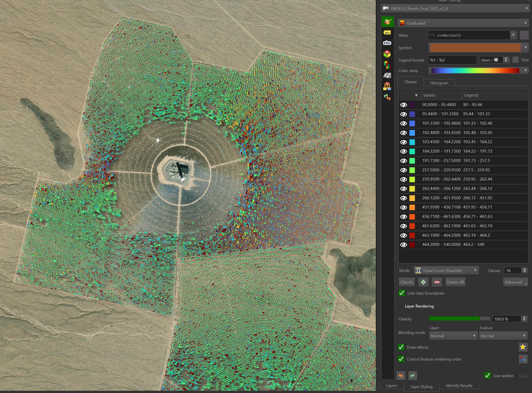Disable the Live update checkbox
Viewport: 532px width, 393px height.
[x=487, y=376]
